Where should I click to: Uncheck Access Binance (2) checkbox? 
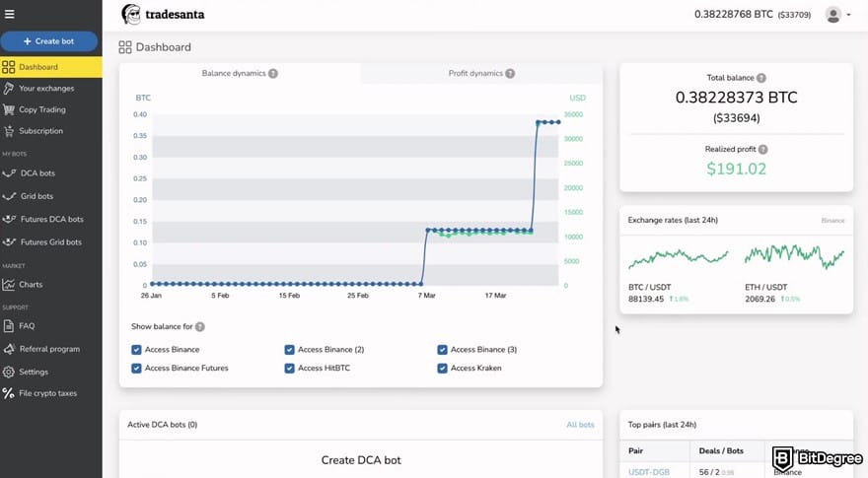point(289,350)
